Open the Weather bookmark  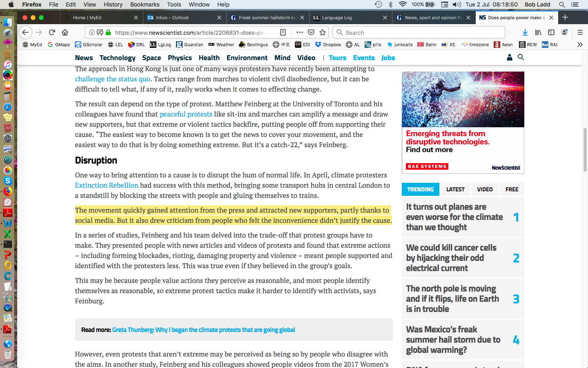[x=221, y=45]
